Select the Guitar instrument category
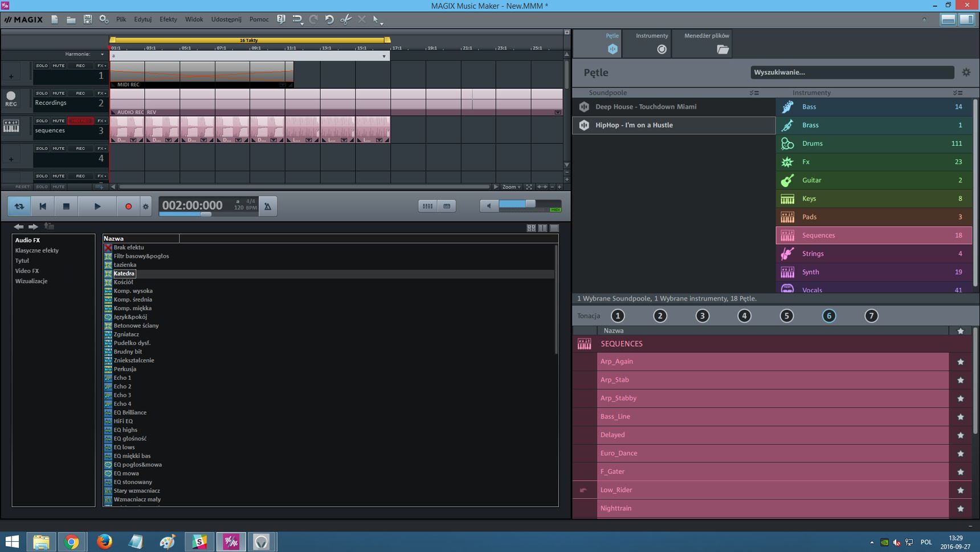980x552 pixels. point(874,180)
